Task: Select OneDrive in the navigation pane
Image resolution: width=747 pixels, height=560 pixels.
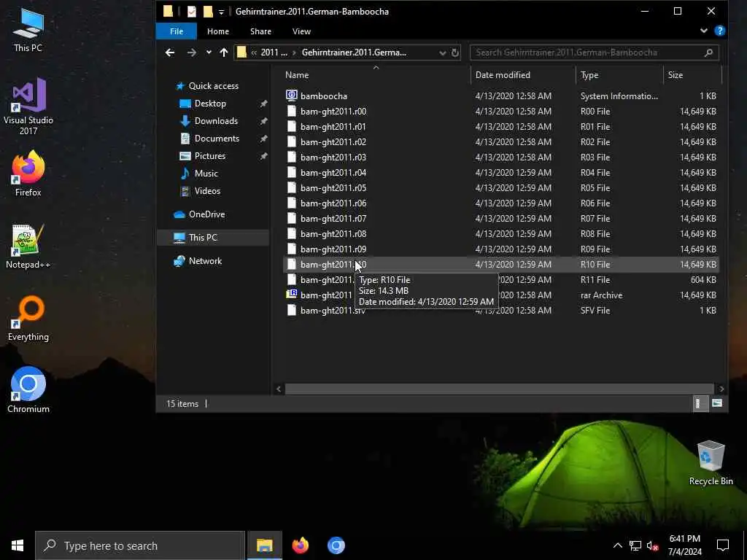Action: [x=206, y=214]
